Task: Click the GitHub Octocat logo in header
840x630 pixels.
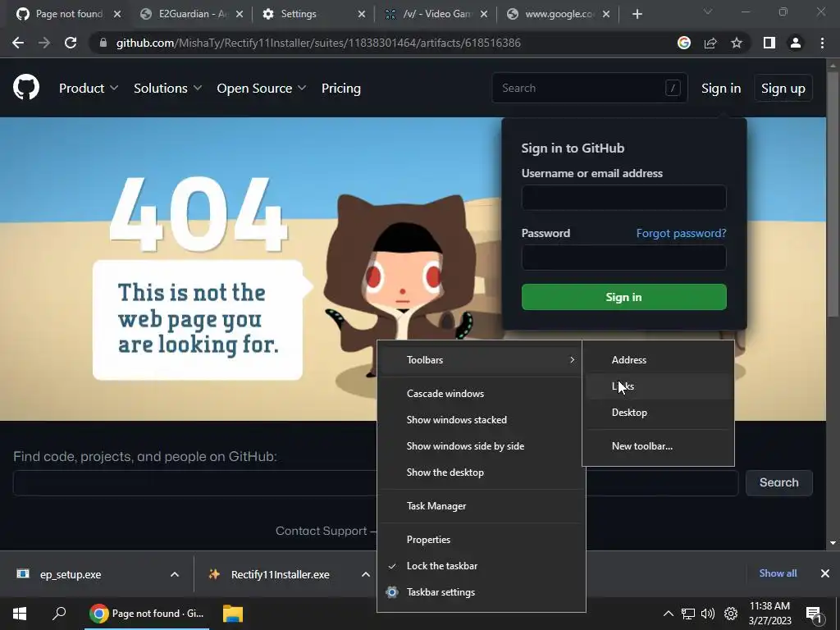Action: click(25, 88)
